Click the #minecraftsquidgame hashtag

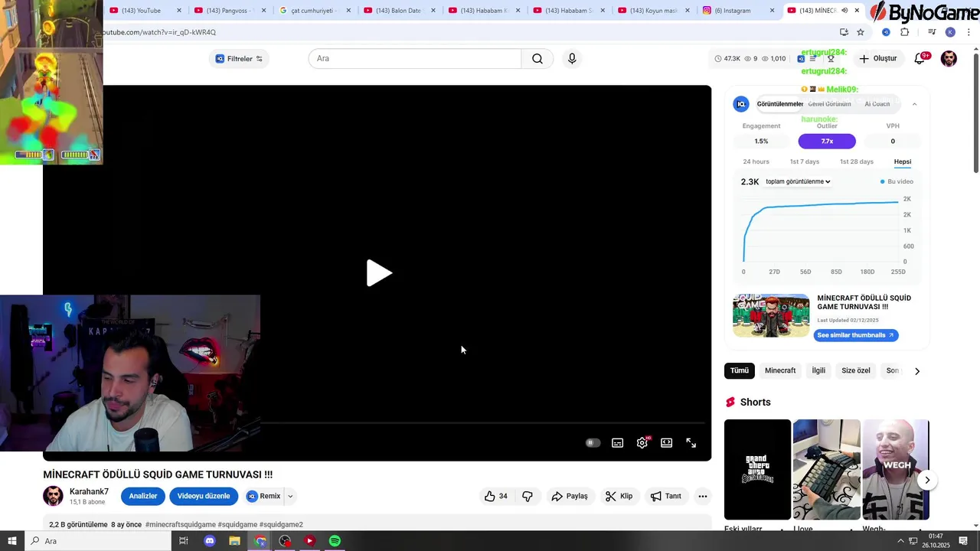(x=180, y=524)
